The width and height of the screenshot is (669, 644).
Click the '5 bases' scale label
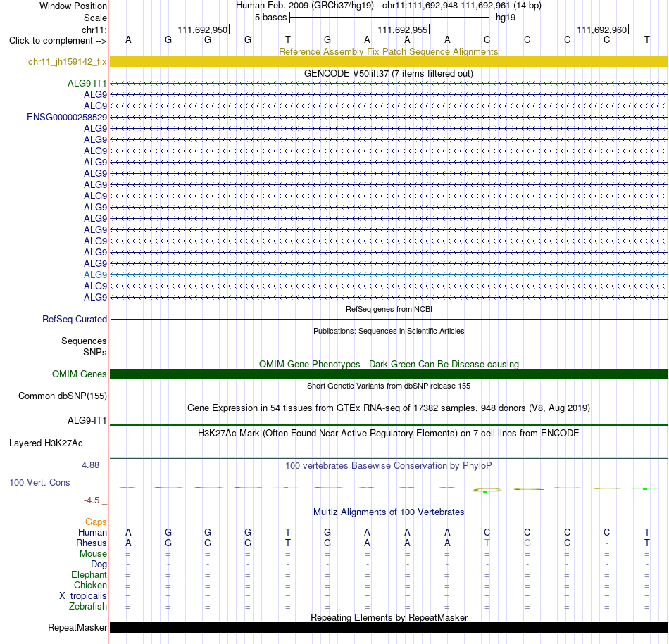[271, 18]
